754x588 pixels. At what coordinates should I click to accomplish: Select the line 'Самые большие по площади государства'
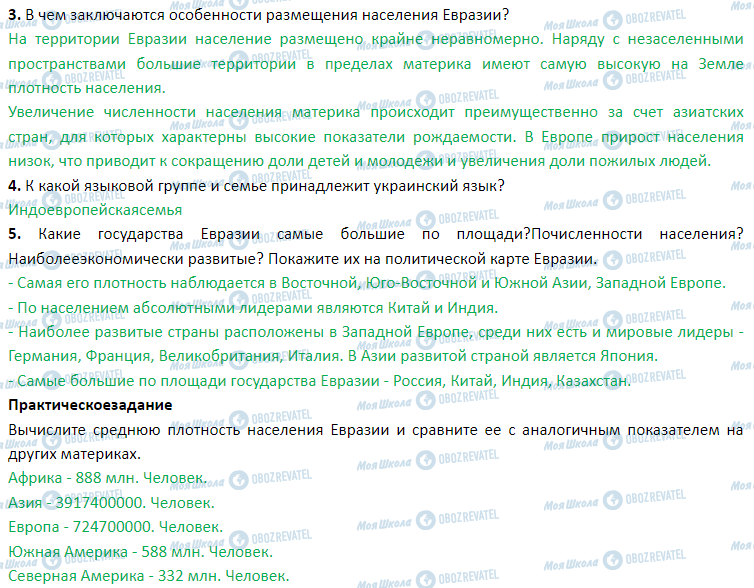(318, 381)
